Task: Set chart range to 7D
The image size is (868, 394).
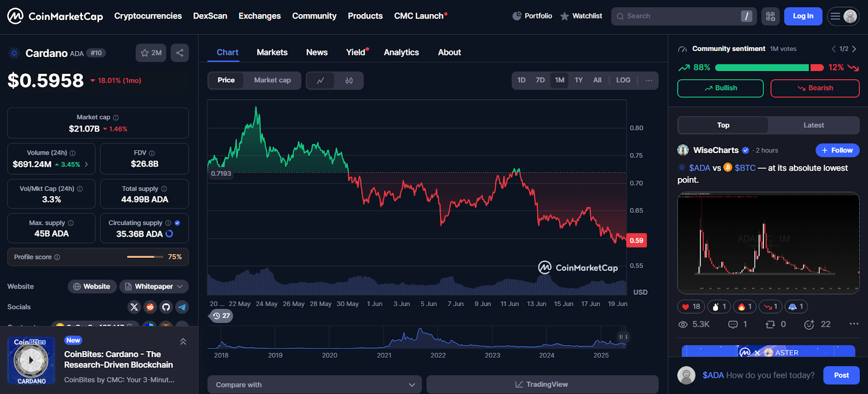Action: pyautogui.click(x=540, y=80)
